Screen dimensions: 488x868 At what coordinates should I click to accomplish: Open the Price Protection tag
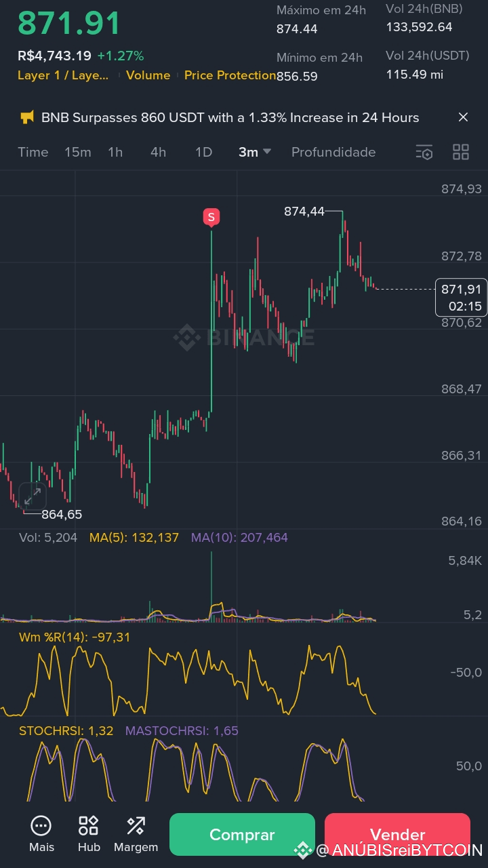[x=230, y=75]
